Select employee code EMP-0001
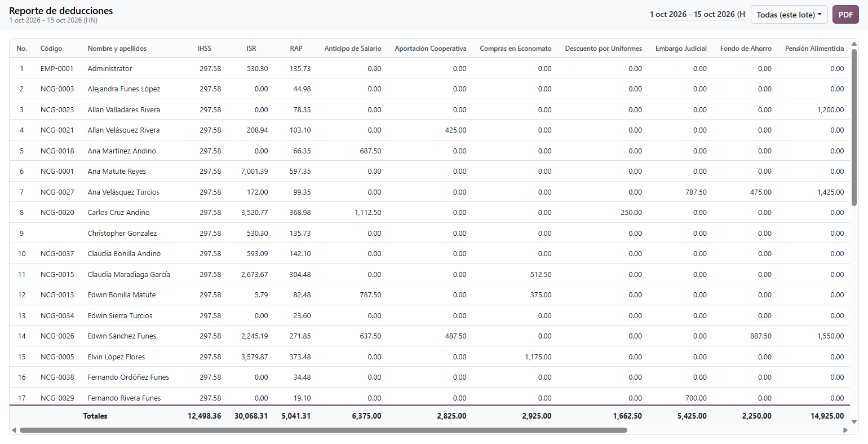Screen dimensions: 868x444 pyautogui.click(x=57, y=68)
